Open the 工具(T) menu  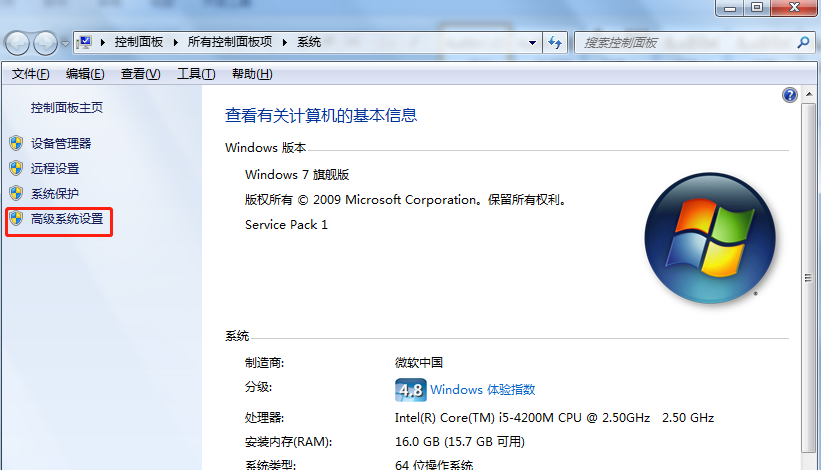pyautogui.click(x=196, y=74)
